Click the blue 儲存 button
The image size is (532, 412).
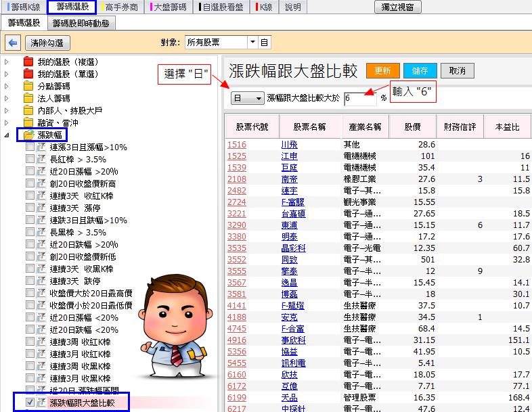(x=420, y=70)
